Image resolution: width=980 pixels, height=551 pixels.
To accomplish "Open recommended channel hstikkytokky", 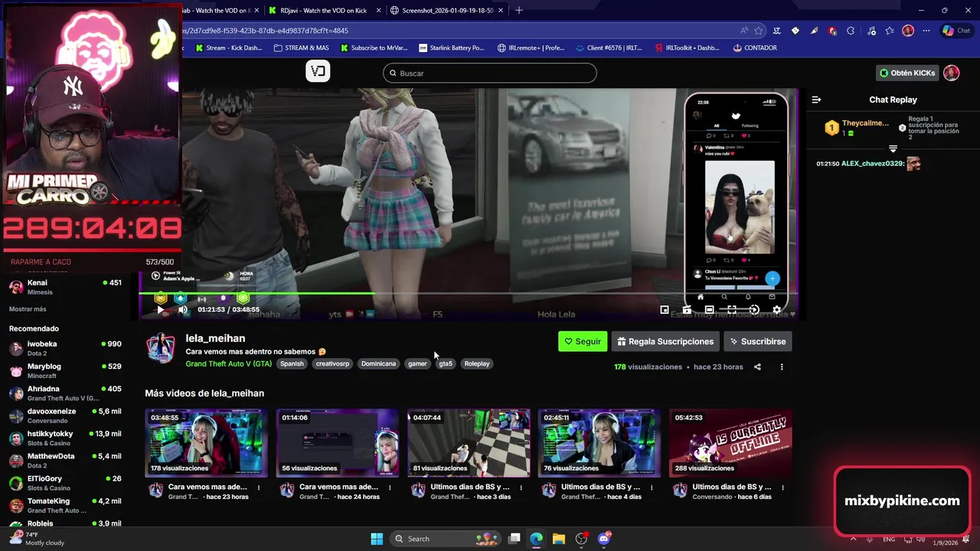I will coord(65,438).
